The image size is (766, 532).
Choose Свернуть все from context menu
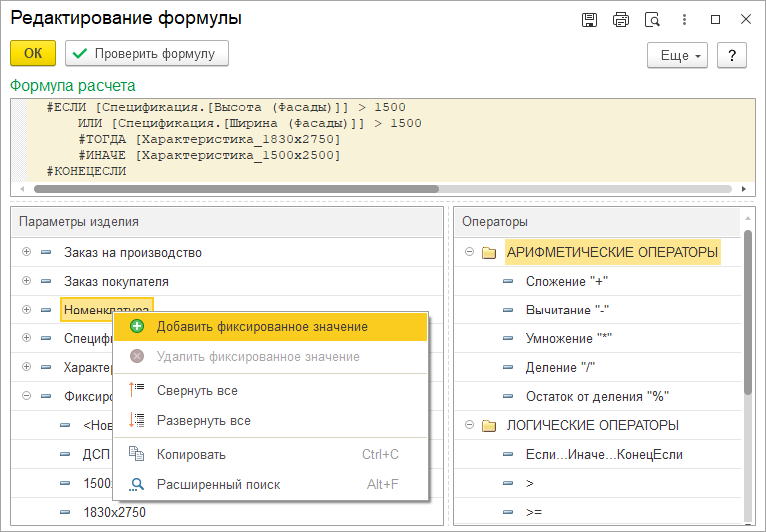pyautogui.click(x=197, y=390)
